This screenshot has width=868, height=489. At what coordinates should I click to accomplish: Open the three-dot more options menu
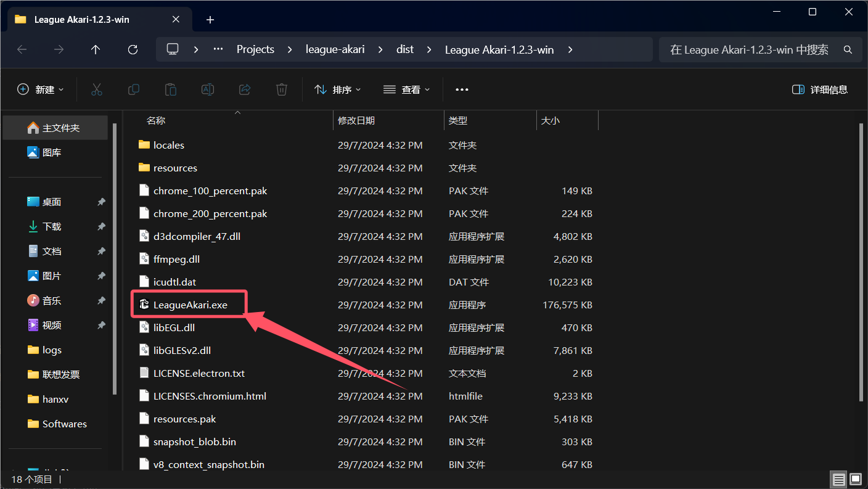(x=462, y=89)
